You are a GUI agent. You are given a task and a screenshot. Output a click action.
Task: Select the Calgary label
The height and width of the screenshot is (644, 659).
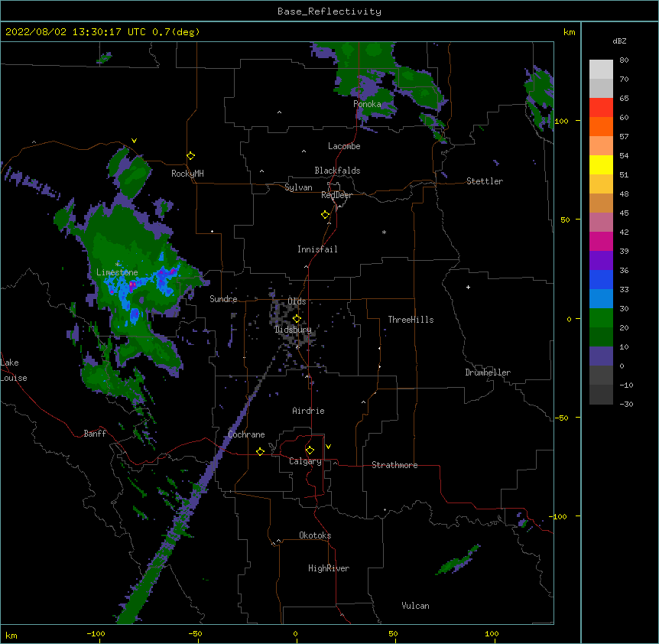(305, 461)
